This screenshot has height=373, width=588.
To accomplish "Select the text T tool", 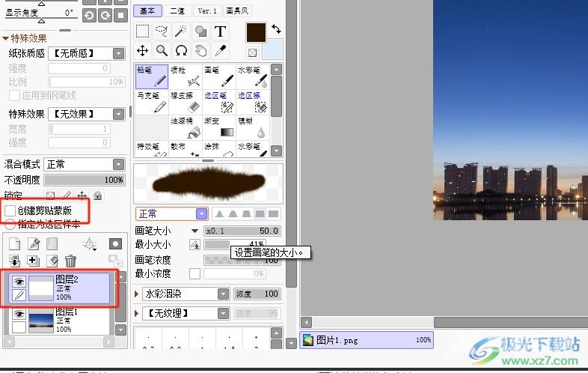I will [220, 31].
